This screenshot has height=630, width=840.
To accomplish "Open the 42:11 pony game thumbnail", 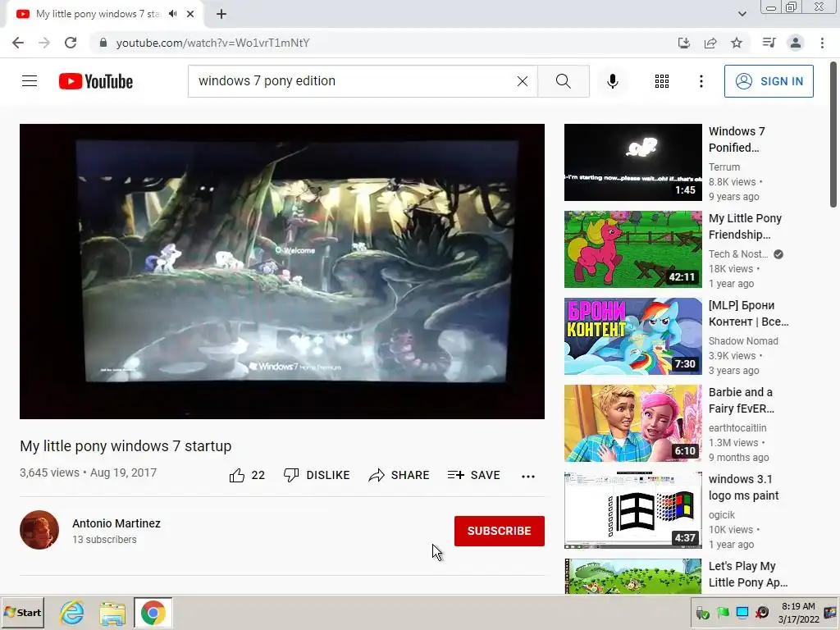I will tap(632, 249).
